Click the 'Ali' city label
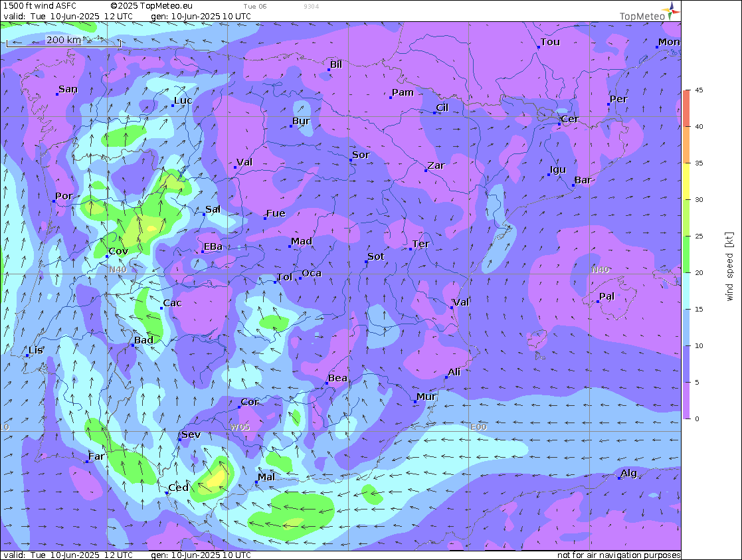The image size is (742, 560). 454,372
